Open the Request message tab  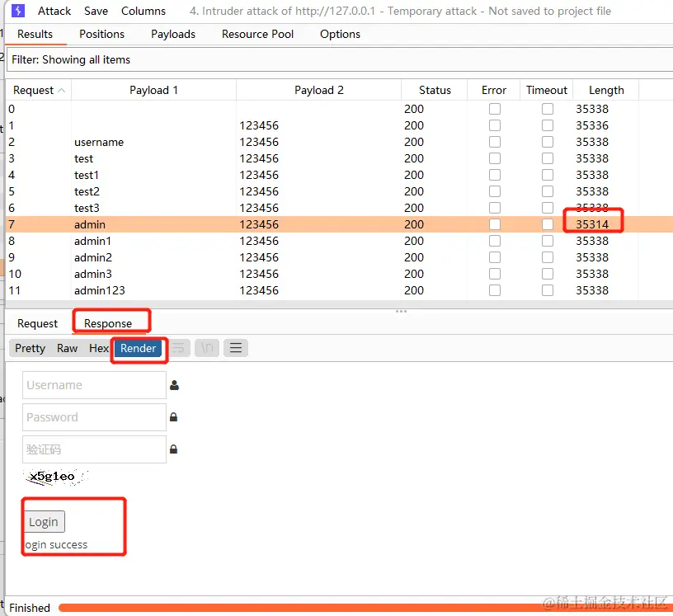click(x=37, y=323)
